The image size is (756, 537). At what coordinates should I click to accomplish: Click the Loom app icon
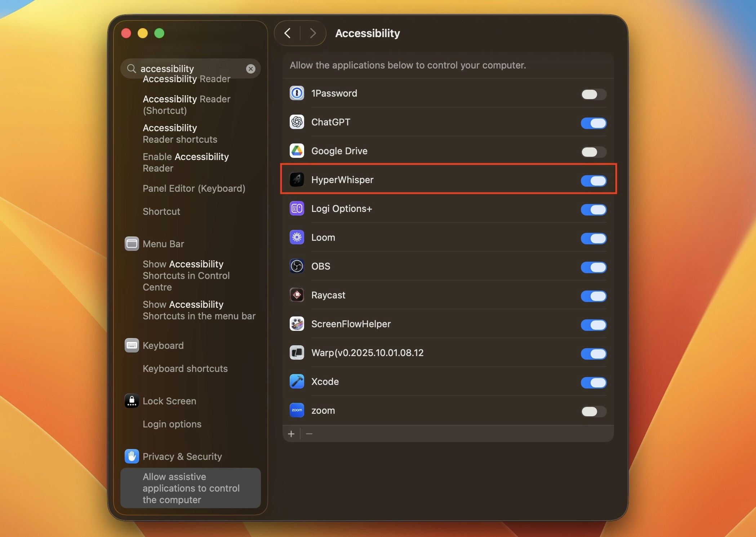(x=296, y=237)
